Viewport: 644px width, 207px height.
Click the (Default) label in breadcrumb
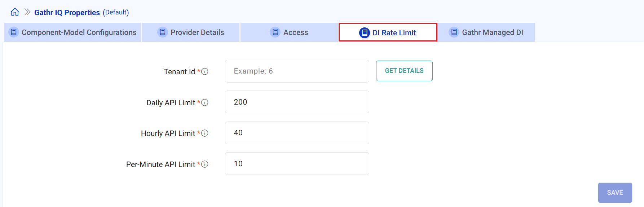pos(116,12)
